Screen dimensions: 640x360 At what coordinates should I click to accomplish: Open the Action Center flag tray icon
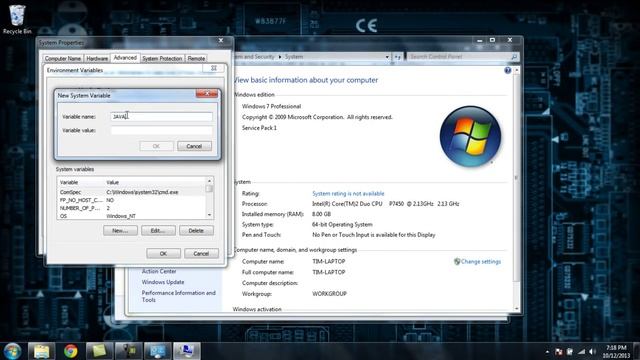pyautogui.click(x=558, y=352)
